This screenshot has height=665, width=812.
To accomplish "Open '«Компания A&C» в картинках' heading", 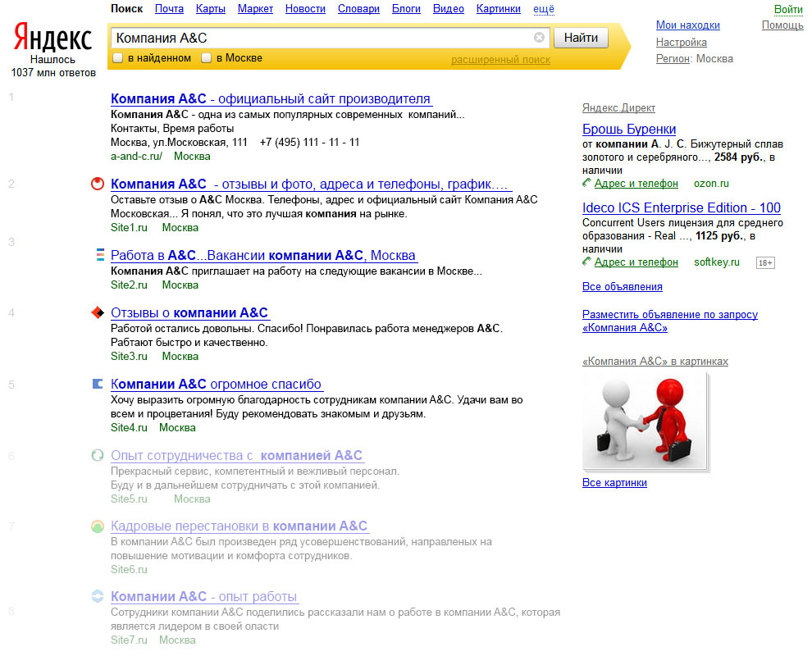I will 655,362.
